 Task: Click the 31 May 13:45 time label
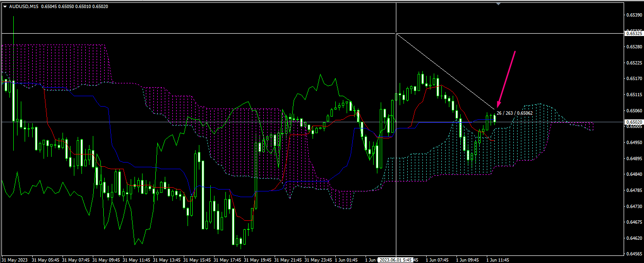pyautogui.click(x=167, y=260)
